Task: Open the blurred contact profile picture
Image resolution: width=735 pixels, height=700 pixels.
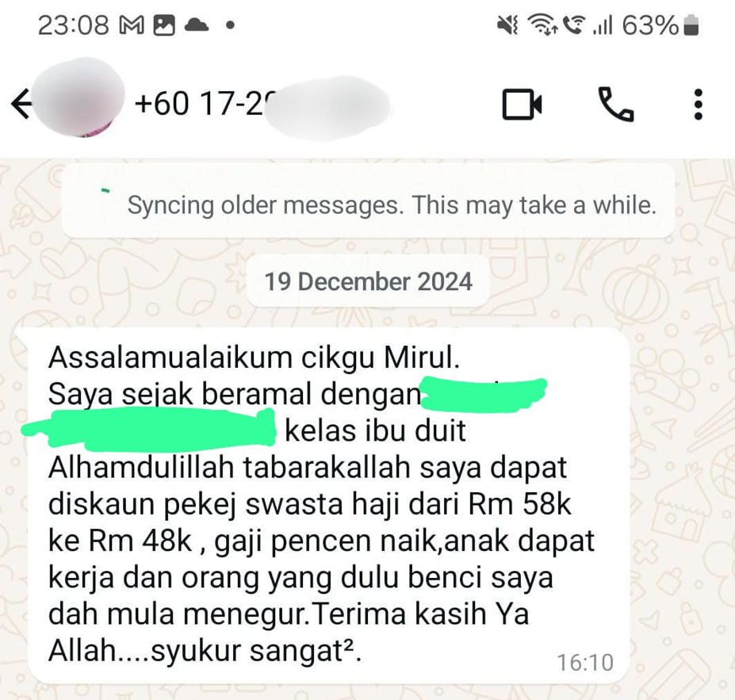Action: [78, 98]
